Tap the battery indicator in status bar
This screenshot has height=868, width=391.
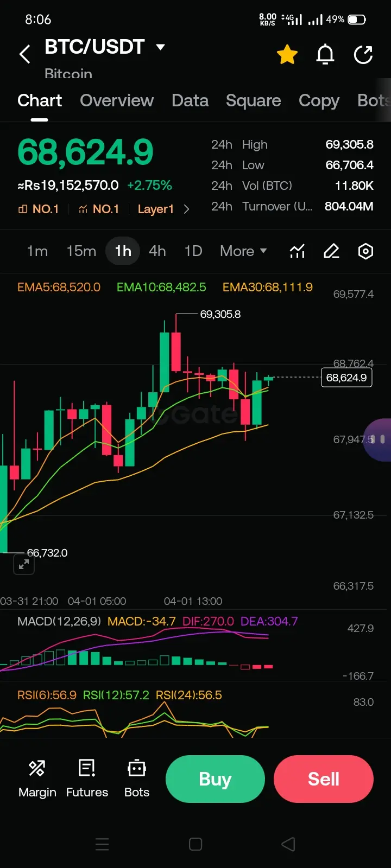[x=357, y=20]
